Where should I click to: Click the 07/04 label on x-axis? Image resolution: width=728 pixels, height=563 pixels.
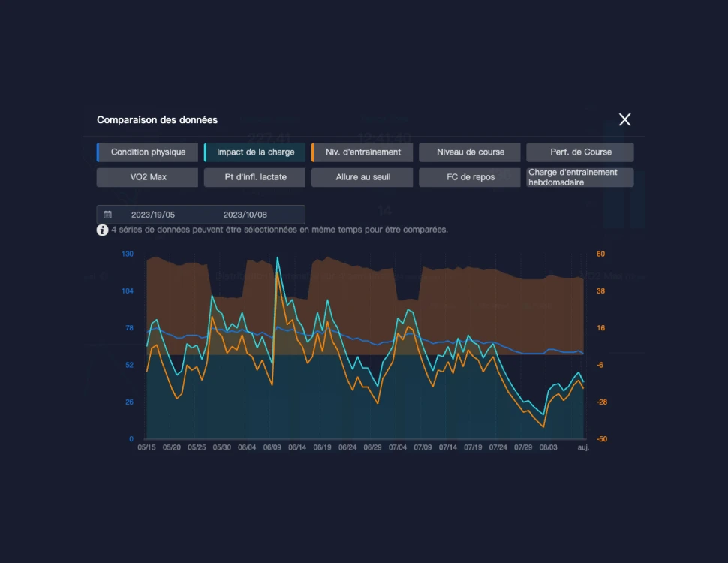[398, 447]
